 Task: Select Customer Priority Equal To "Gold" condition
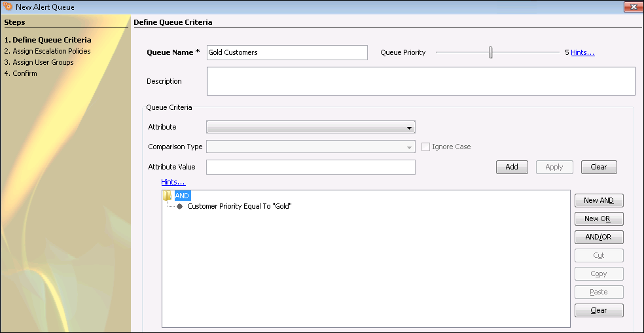click(x=240, y=206)
